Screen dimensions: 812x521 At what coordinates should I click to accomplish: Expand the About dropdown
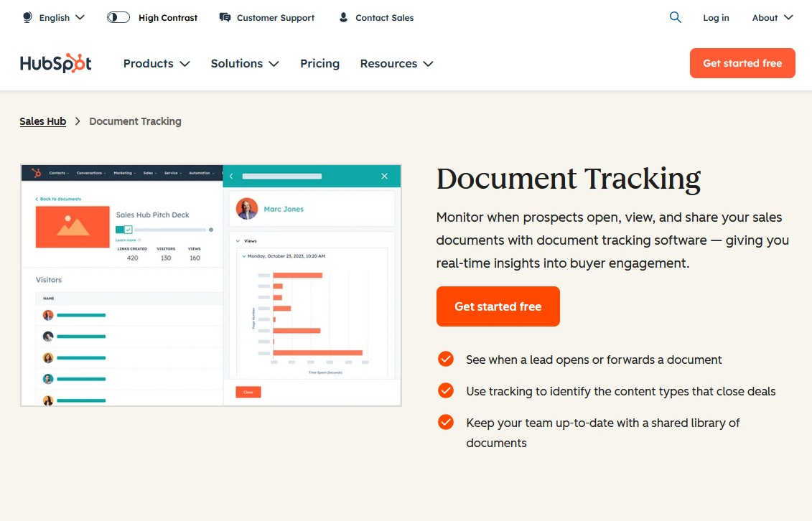tap(772, 18)
